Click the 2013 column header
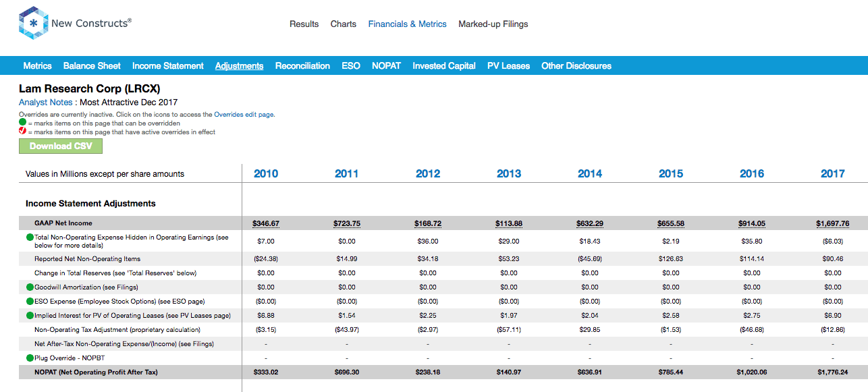 [509, 173]
